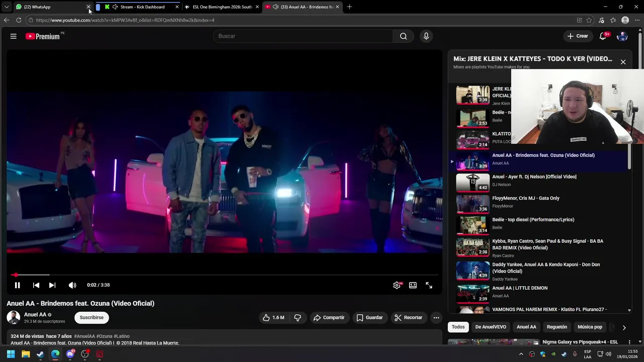Open the YouTube hamburger guide menu
Screen dimensions: 644x362
(14, 36)
